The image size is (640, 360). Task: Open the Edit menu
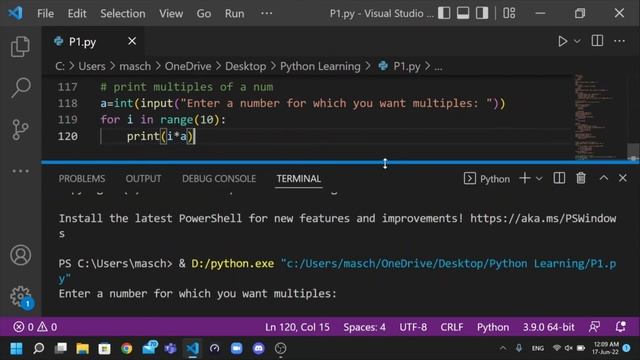(x=77, y=13)
